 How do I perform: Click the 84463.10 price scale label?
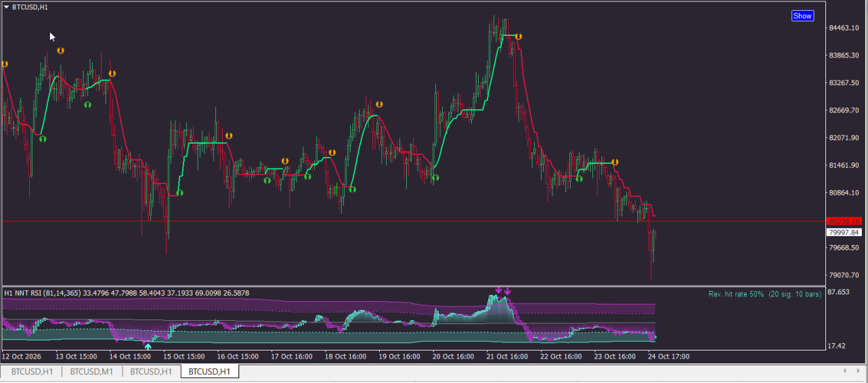(844, 28)
